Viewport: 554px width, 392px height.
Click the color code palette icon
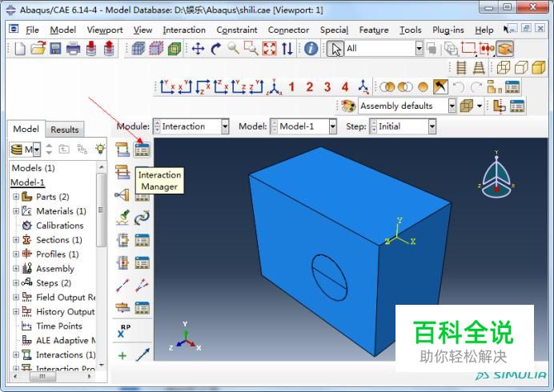(x=348, y=106)
